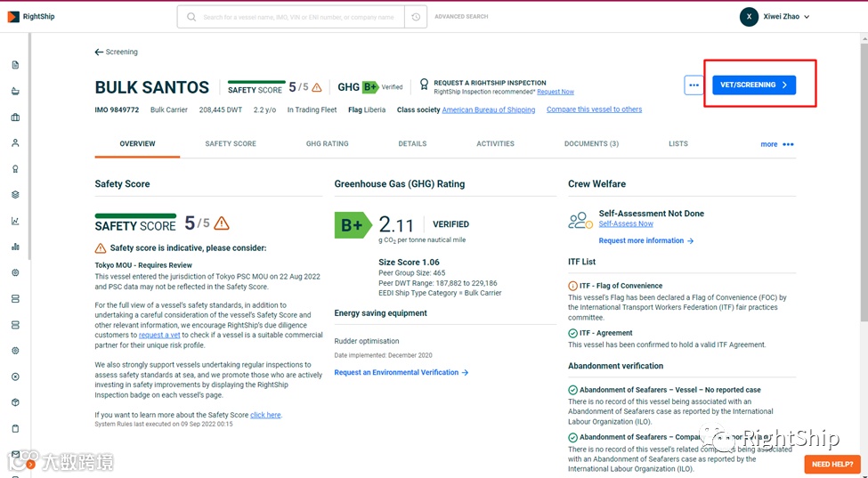Click the NEED HELP? button
This screenshot has width=868, height=478.
pyautogui.click(x=832, y=464)
